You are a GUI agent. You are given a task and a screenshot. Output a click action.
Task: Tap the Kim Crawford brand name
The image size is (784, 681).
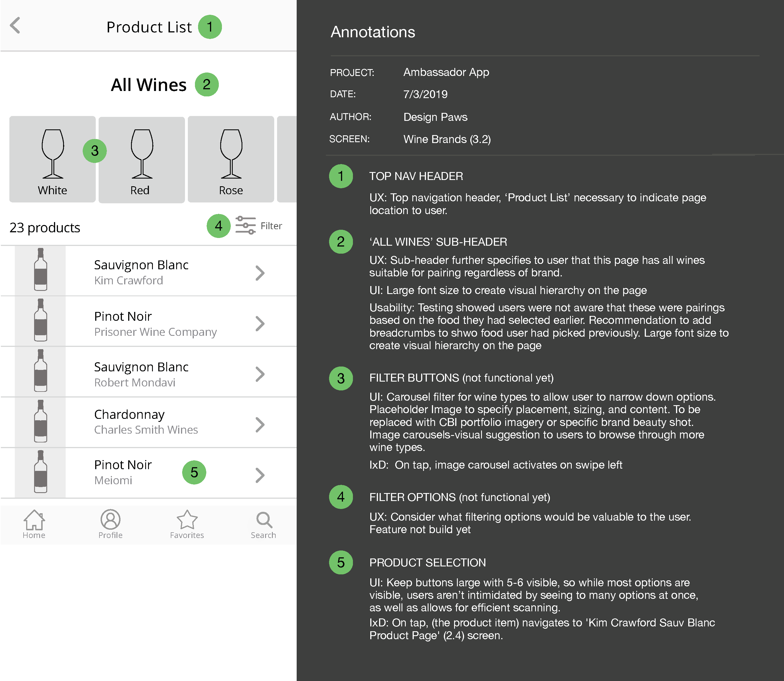coord(129,280)
